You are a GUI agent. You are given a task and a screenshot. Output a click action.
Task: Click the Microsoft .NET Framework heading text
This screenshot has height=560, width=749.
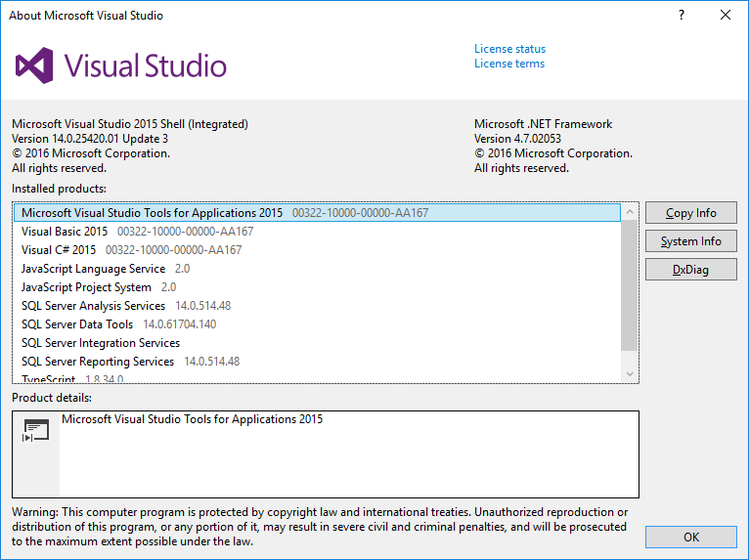[x=543, y=124]
